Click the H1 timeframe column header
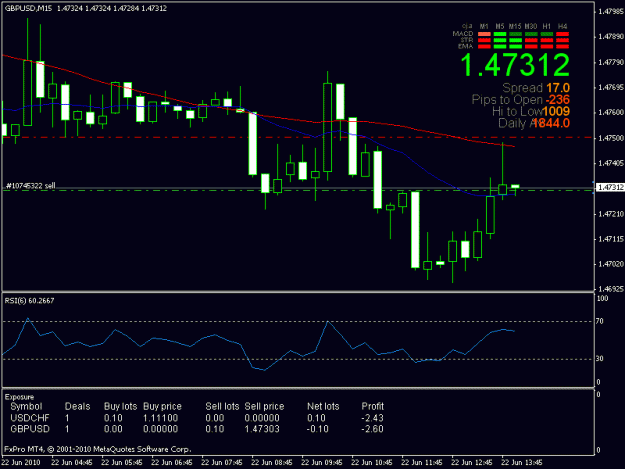The height and width of the screenshot is (469, 625). tap(547, 26)
